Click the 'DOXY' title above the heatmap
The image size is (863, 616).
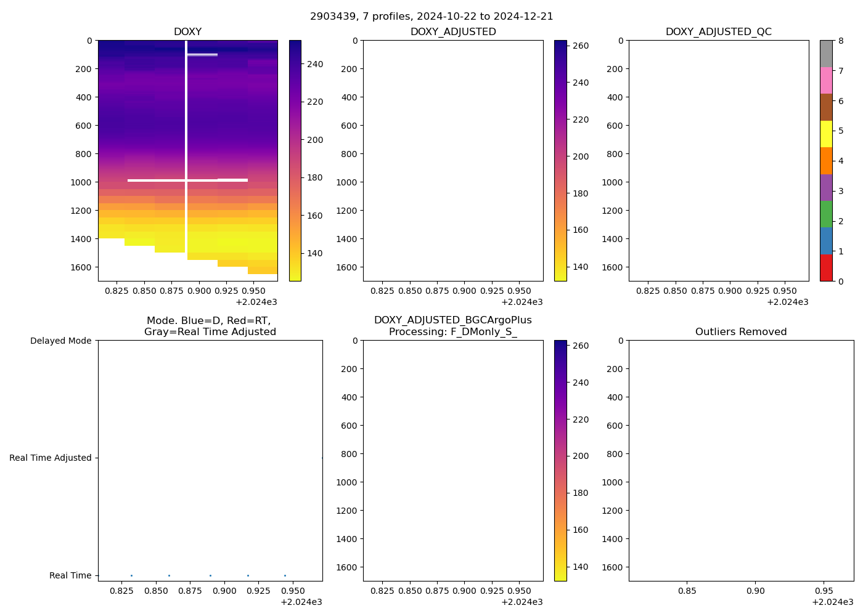click(187, 32)
